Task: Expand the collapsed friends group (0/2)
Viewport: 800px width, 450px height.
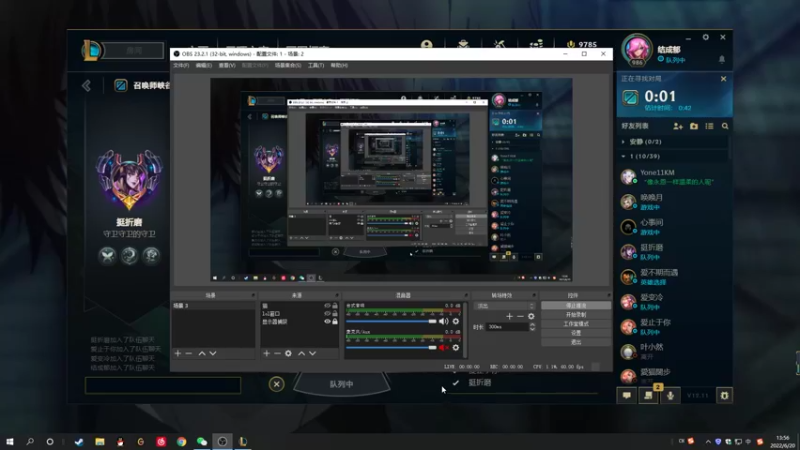Action: [x=623, y=142]
